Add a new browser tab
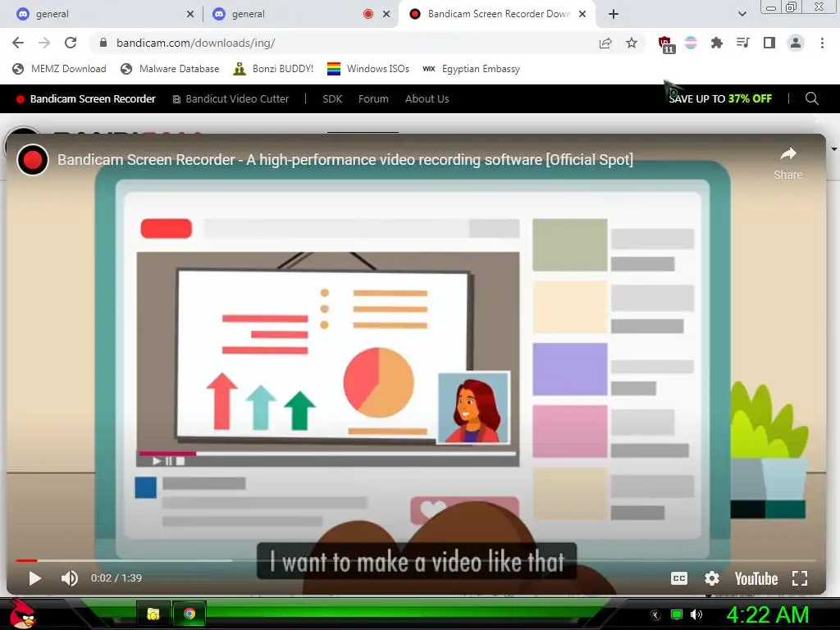The width and height of the screenshot is (840, 630). [x=614, y=14]
